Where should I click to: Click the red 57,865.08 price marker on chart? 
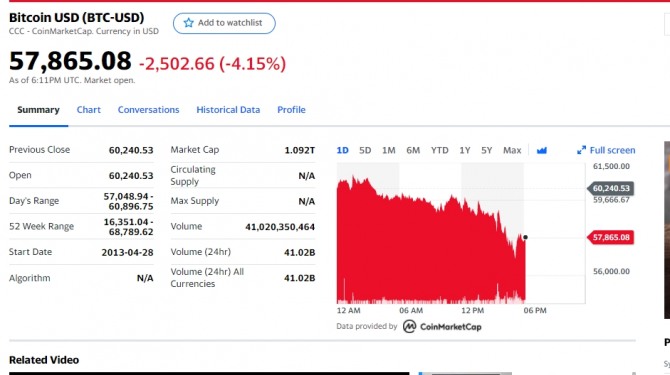(x=611, y=237)
